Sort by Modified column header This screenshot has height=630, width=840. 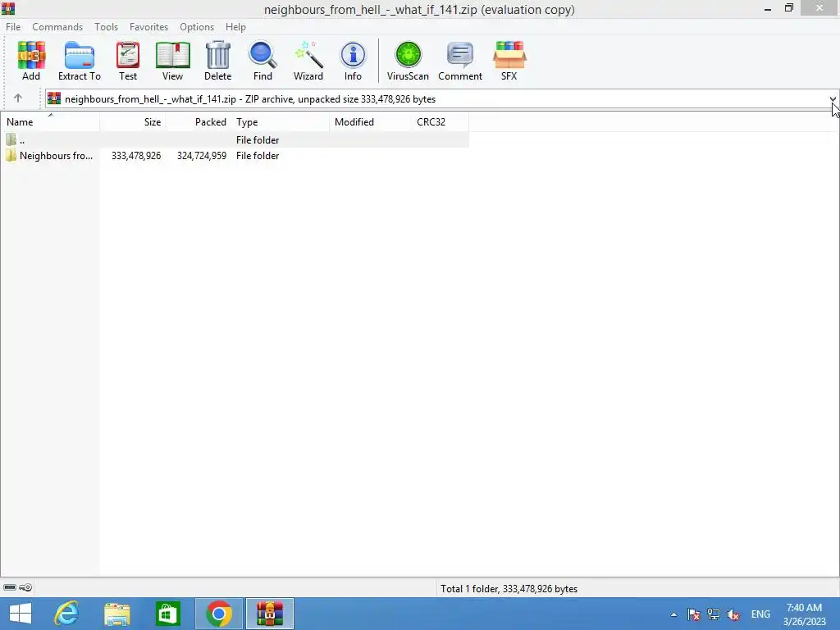pyautogui.click(x=372, y=122)
